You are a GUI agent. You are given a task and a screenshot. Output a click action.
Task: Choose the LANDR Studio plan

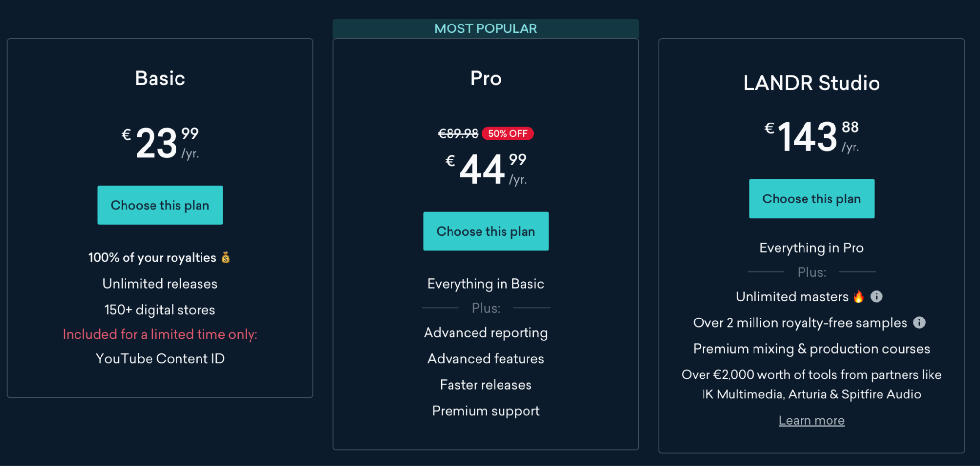coord(811,198)
